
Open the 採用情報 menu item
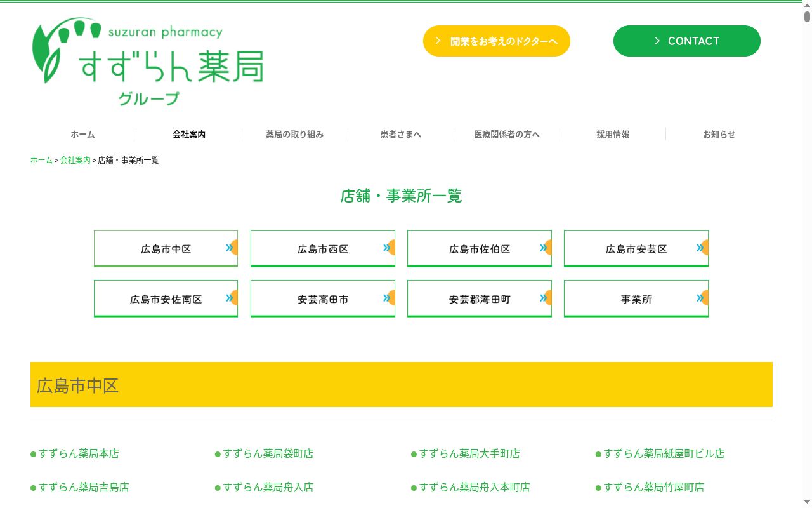tap(613, 135)
